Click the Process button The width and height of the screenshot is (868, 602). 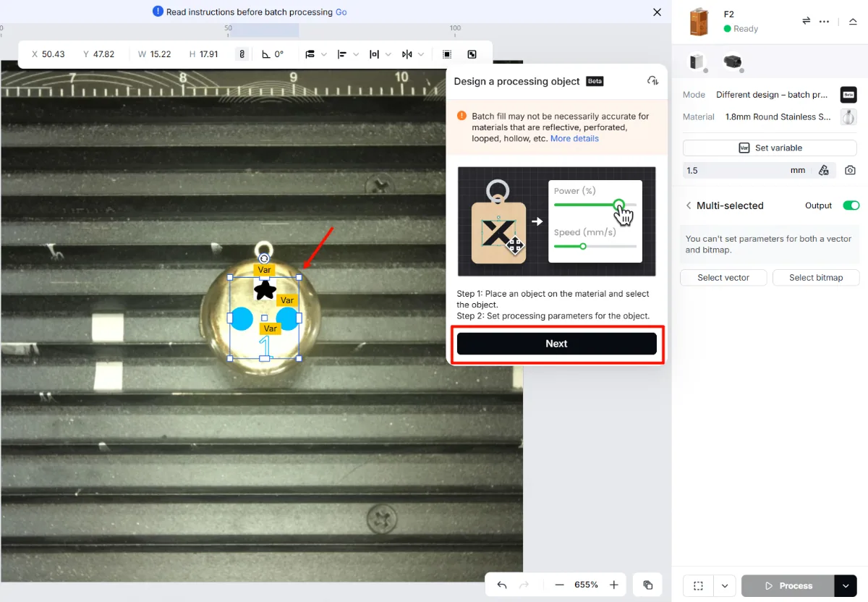[x=788, y=585]
